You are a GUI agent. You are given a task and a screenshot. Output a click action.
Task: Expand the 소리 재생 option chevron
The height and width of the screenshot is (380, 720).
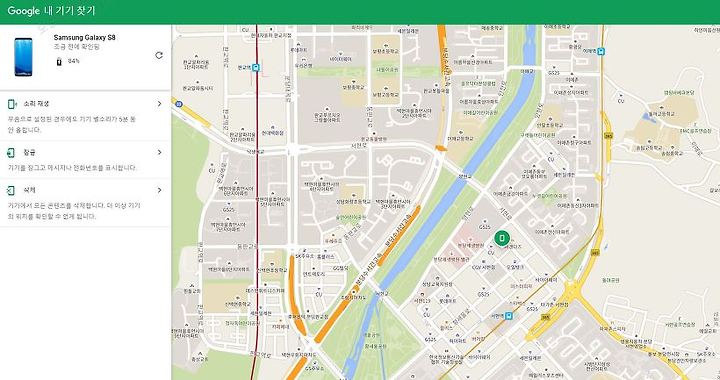point(159,104)
